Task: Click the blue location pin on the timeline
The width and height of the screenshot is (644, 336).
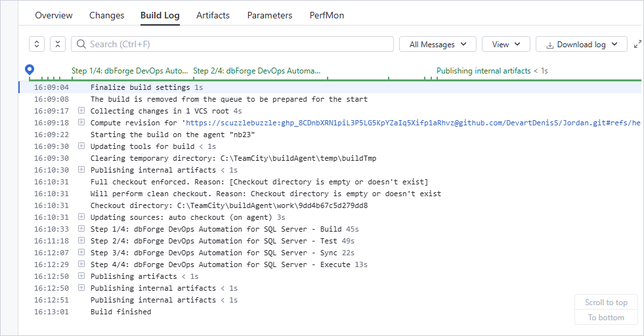Action: pos(29,70)
